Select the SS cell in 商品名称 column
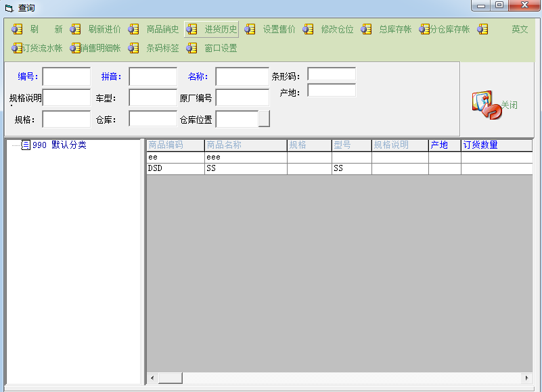Image resolution: width=542 pixels, height=392 pixels. click(246, 168)
